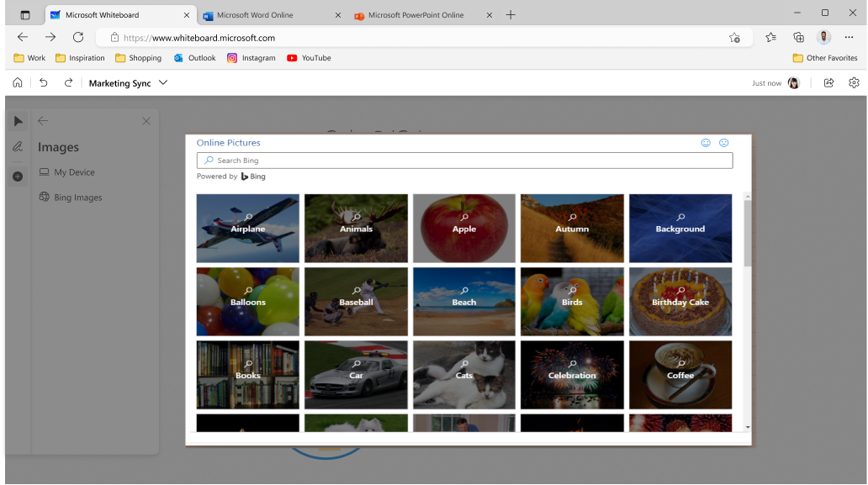Open browser settings and more menu

[849, 38]
